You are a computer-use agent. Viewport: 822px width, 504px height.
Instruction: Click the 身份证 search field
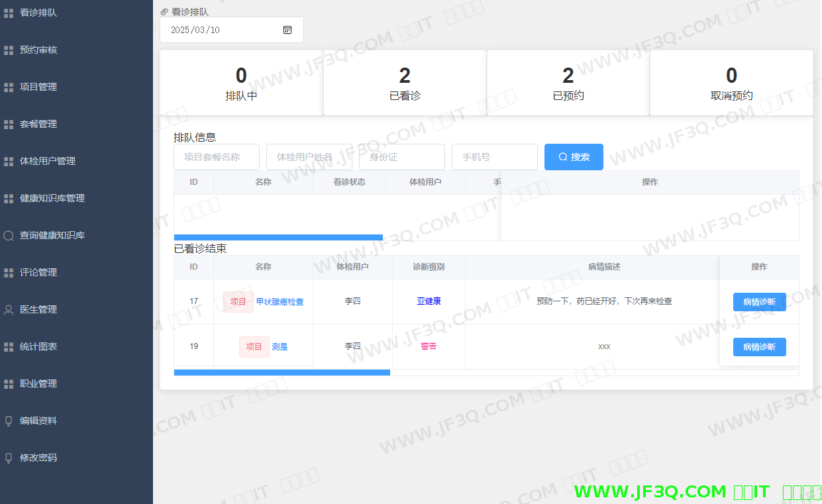pyautogui.click(x=401, y=157)
